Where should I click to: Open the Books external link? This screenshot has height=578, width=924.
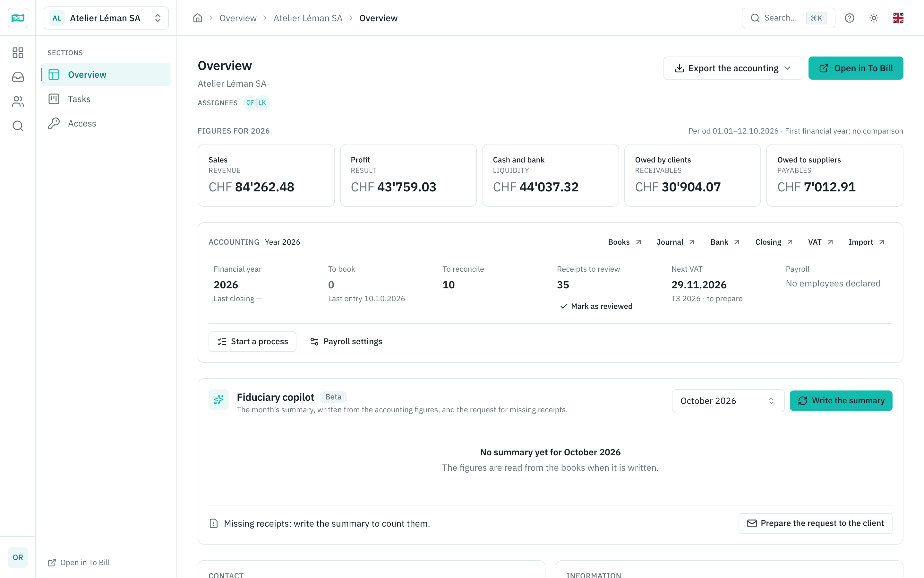(624, 242)
